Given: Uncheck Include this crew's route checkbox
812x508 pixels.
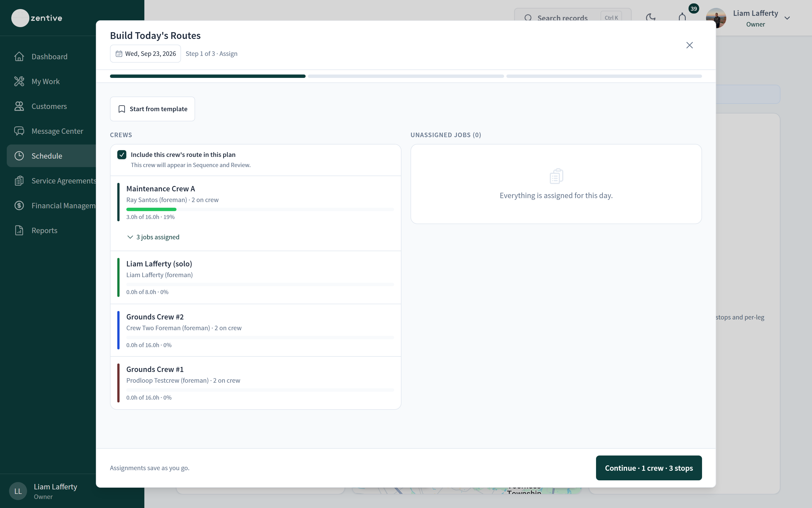Looking at the screenshot, I should tap(122, 155).
